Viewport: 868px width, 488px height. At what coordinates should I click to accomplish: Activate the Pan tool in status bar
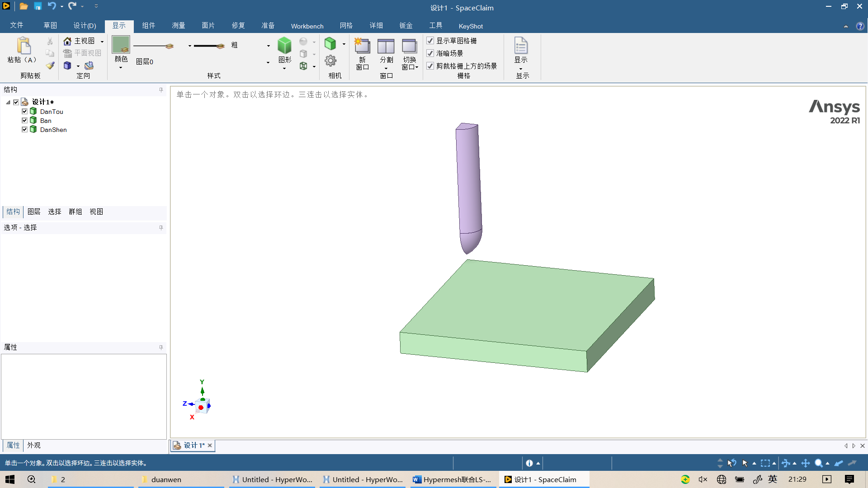tap(806, 463)
